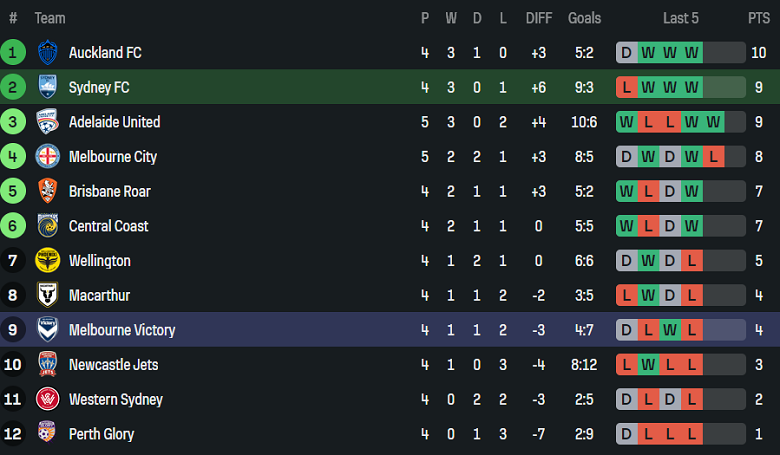This screenshot has height=455, width=780.
Task: Click the Newcastle Jets badge icon
Action: 47,365
